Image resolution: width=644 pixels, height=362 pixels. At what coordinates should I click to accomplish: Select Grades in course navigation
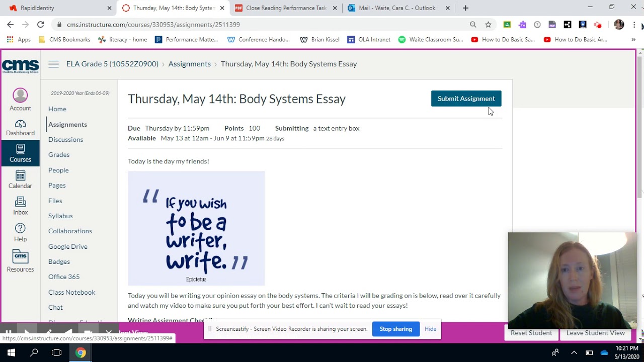59,154
